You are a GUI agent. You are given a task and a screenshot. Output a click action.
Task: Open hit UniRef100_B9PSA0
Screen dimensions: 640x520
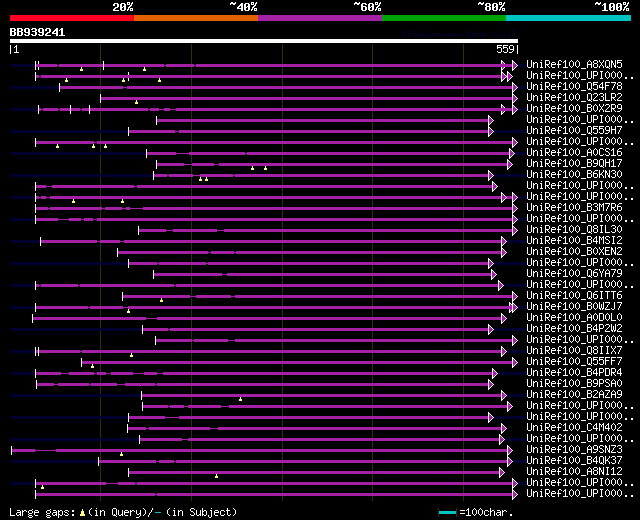click(x=574, y=384)
